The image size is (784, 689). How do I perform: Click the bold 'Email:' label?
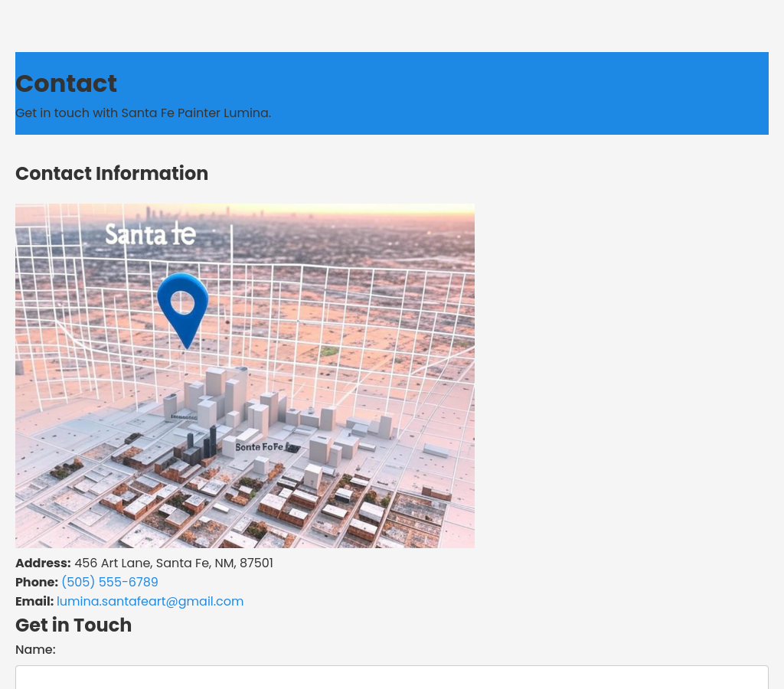click(x=34, y=602)
